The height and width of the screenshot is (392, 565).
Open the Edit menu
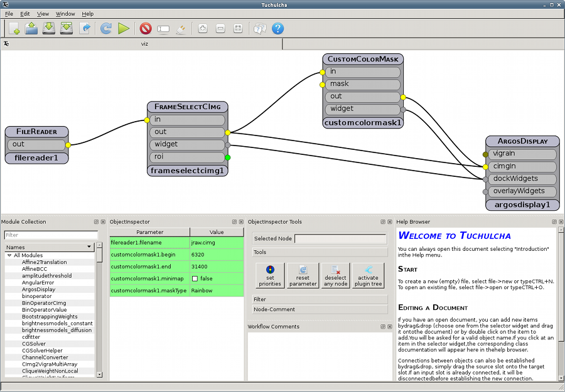25,14
